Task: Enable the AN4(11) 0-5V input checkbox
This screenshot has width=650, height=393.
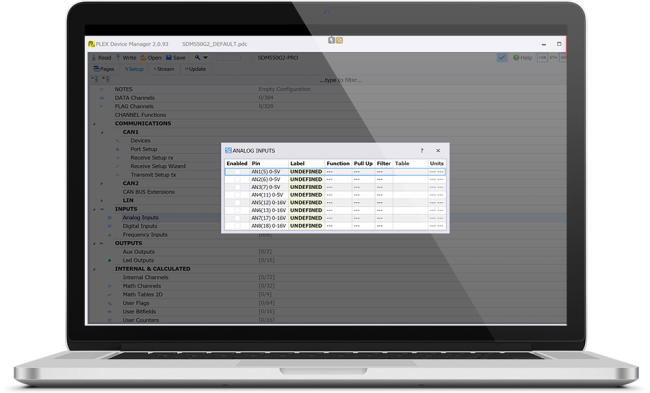Action: 237,195
